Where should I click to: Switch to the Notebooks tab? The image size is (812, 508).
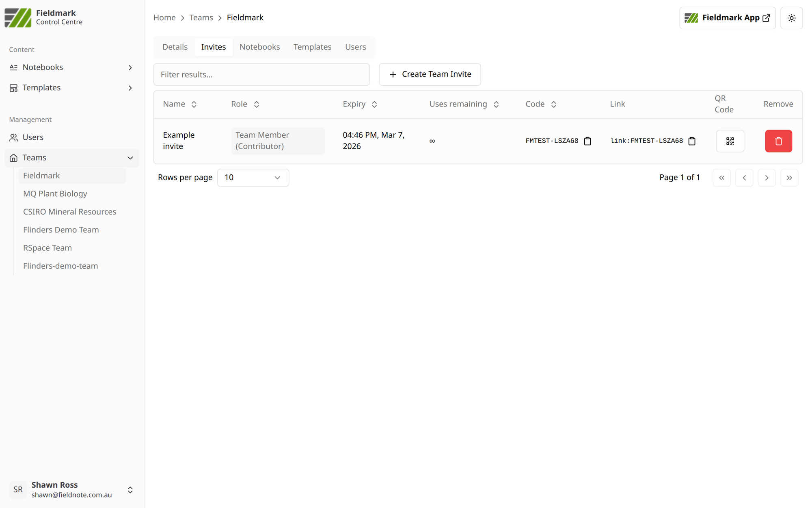[259, 47]
